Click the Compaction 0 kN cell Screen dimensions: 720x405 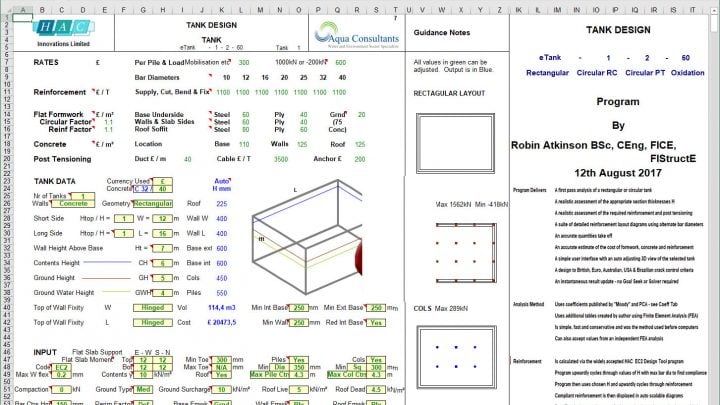[x=61, y=389]
